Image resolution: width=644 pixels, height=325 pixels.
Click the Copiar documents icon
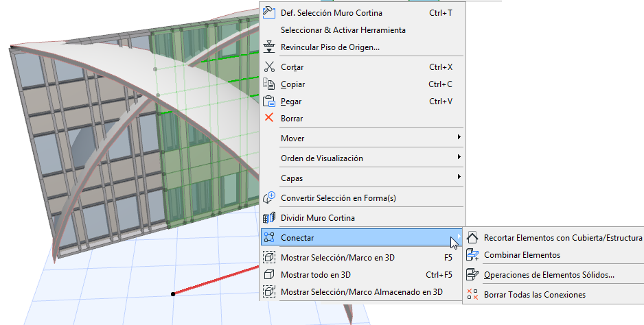coord(269,84)
